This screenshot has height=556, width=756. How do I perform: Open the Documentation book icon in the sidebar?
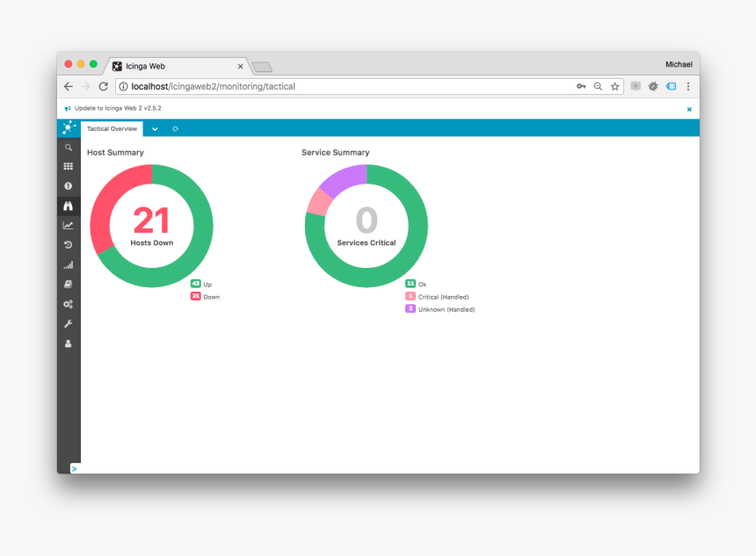pyautogui.click(x=69, y=285)
